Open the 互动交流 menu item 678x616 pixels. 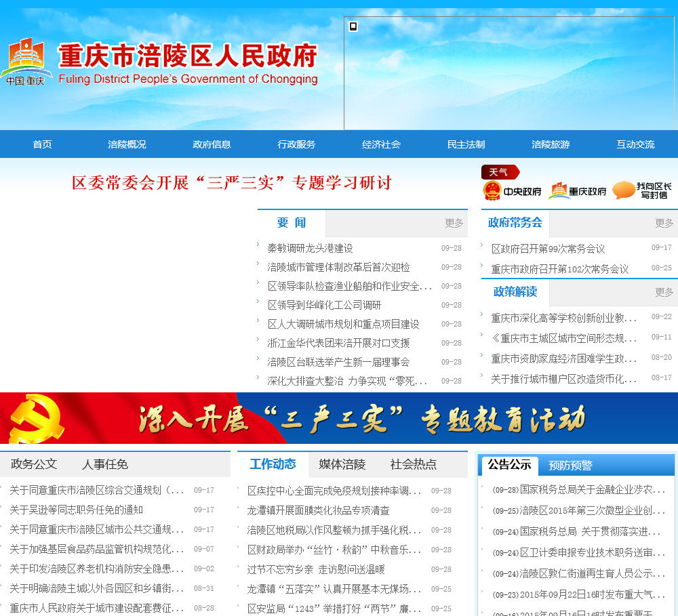[x=635, y=144]
